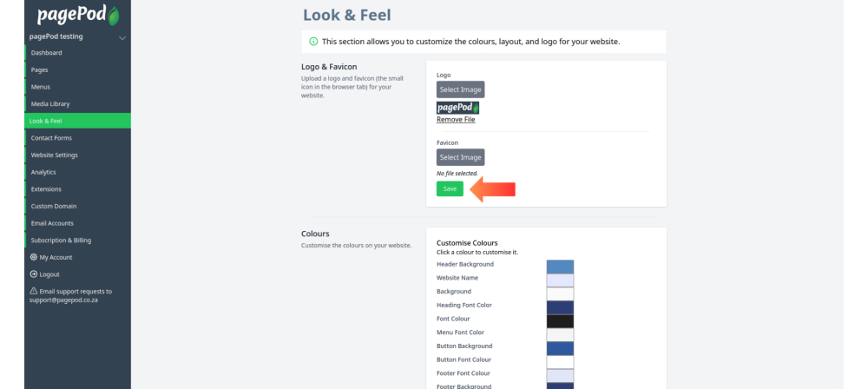Click the My Account gear icon
This screenshot has height=389, width=868.
(x=33, y=257)
